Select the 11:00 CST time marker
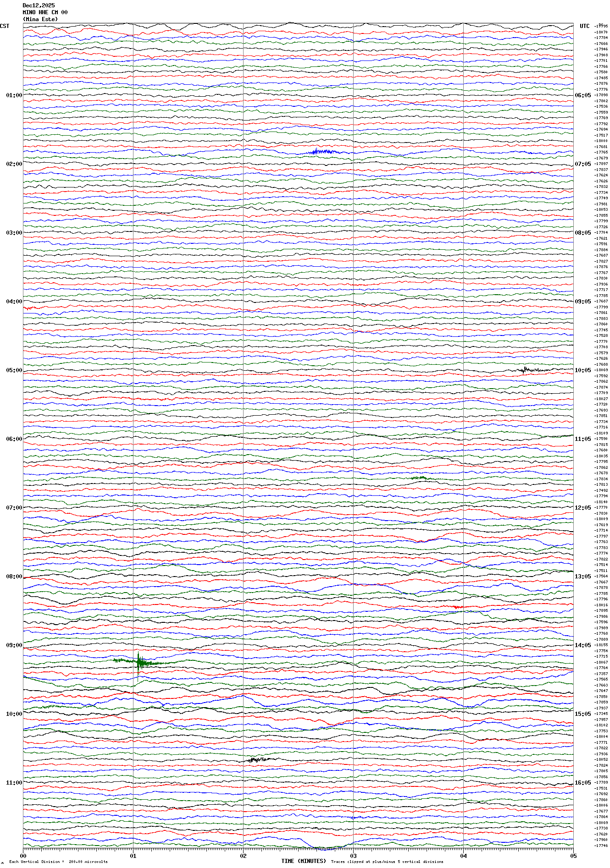Screen dimensions: 610x868 [14, 783]
